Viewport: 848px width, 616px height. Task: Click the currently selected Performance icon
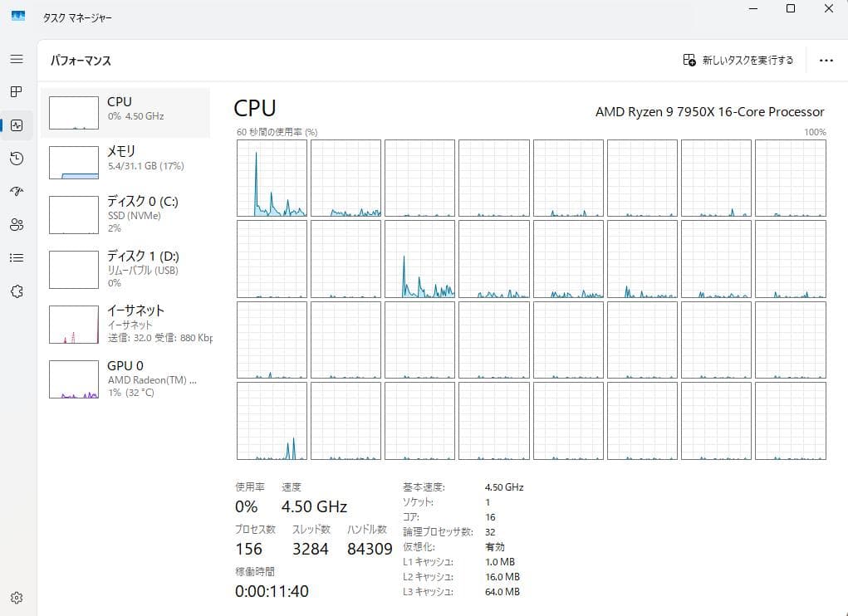click(x=17, y=125)
